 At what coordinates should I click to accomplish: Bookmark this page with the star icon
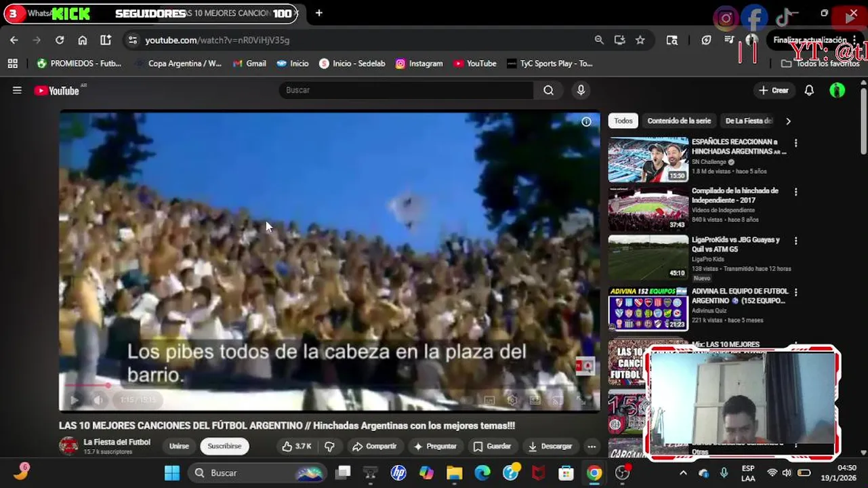pos(640,40)
